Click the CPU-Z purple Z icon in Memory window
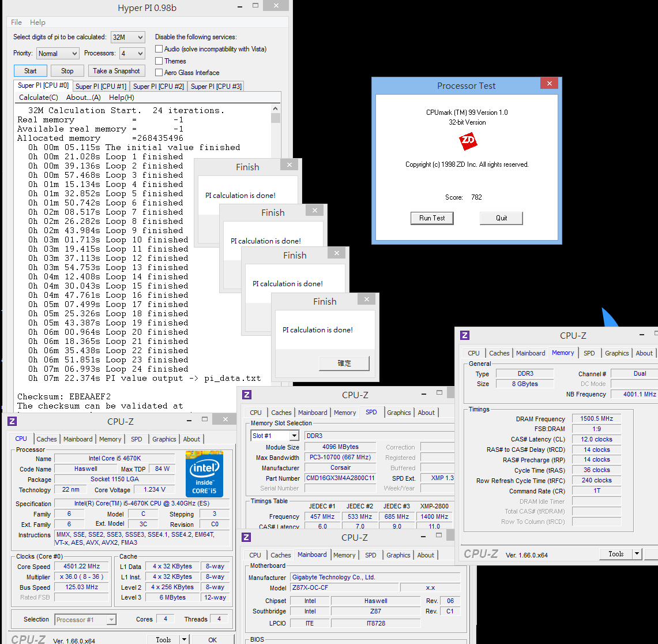Viewport: 658px width, 644px height. tap(465, 335)
